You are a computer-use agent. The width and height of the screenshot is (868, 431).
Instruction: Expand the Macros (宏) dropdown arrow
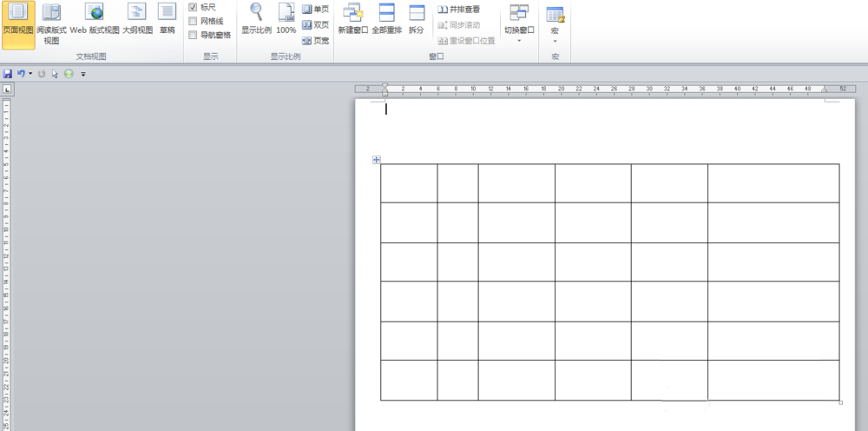[x=555, y=41]
